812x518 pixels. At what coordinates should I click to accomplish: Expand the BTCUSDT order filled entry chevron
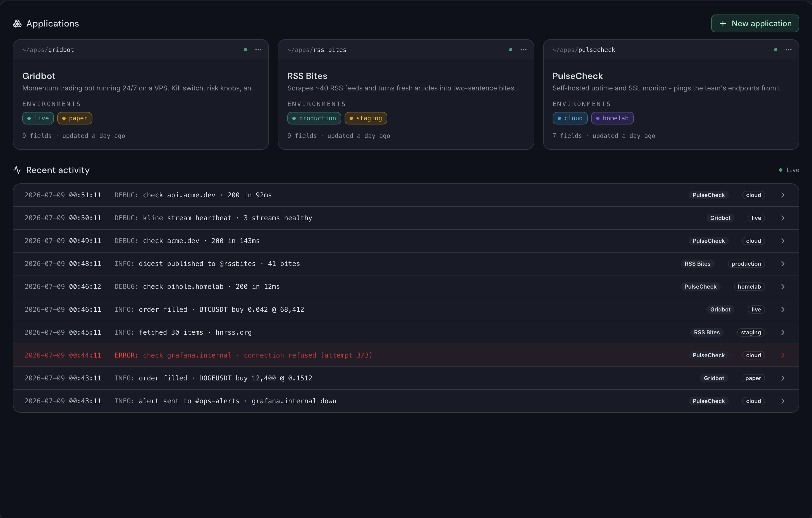(x=783, y=310)
